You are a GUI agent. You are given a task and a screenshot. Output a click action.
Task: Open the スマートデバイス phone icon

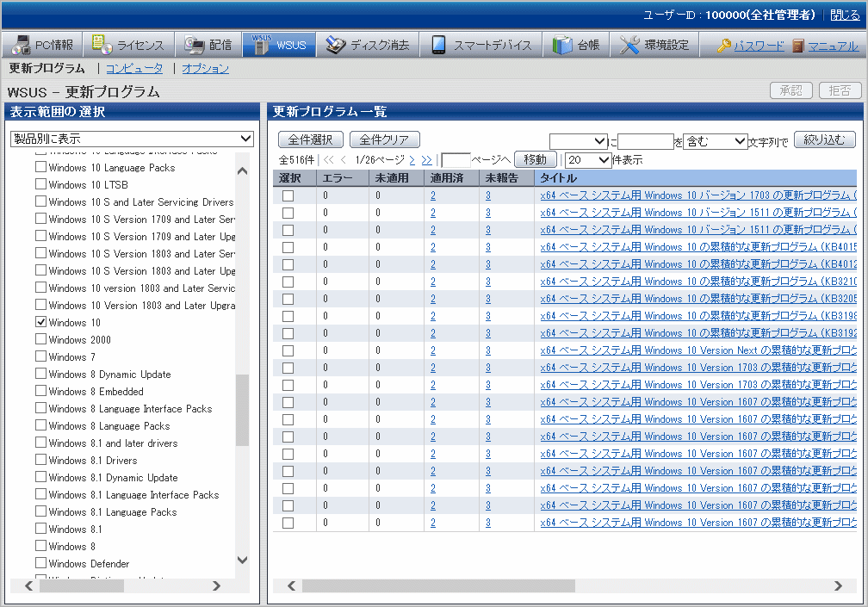click(x=438, y=45)
